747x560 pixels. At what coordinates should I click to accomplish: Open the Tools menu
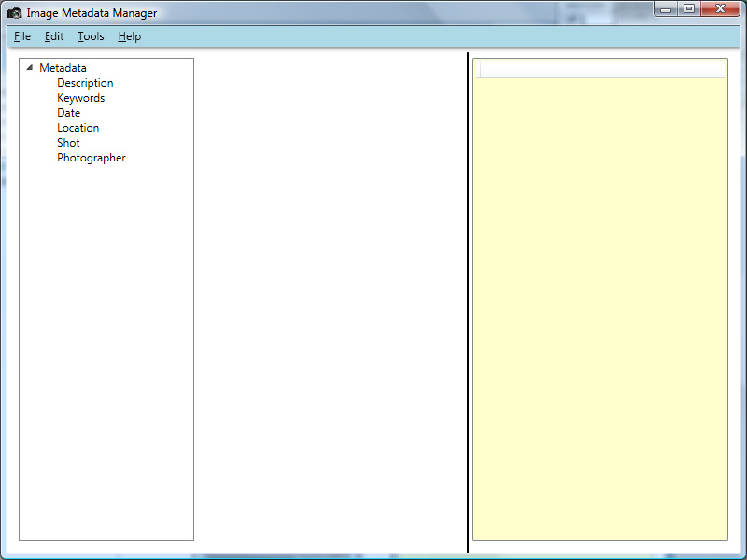pyautogui.click(x=91, y=36)
